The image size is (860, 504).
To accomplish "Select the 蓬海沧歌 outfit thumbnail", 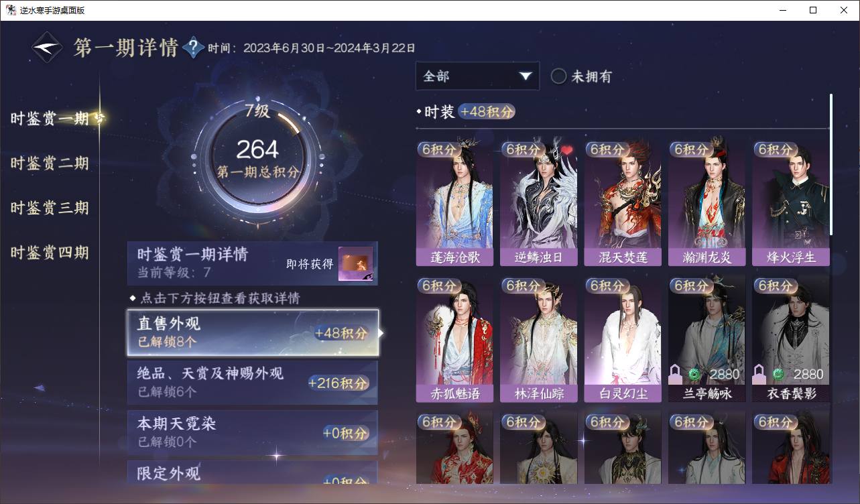I will (x=454, y=203).
